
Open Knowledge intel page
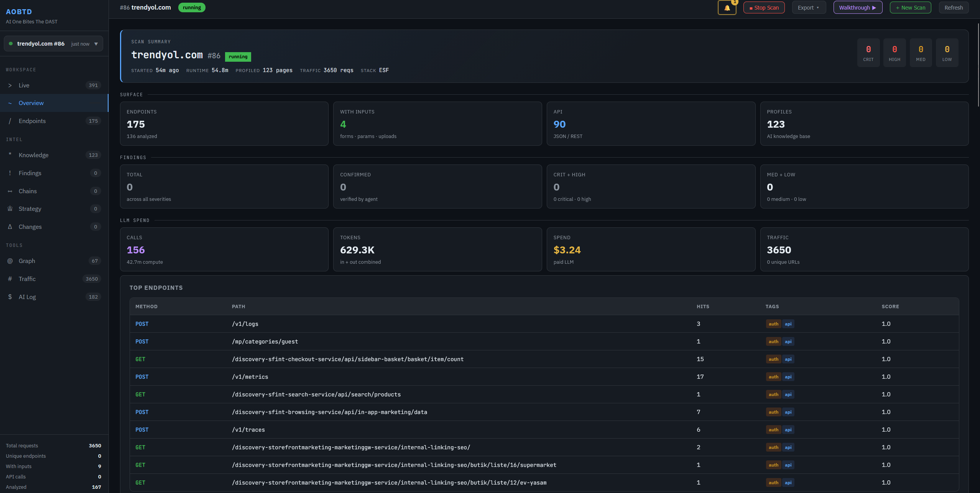(x=54, y=155)
